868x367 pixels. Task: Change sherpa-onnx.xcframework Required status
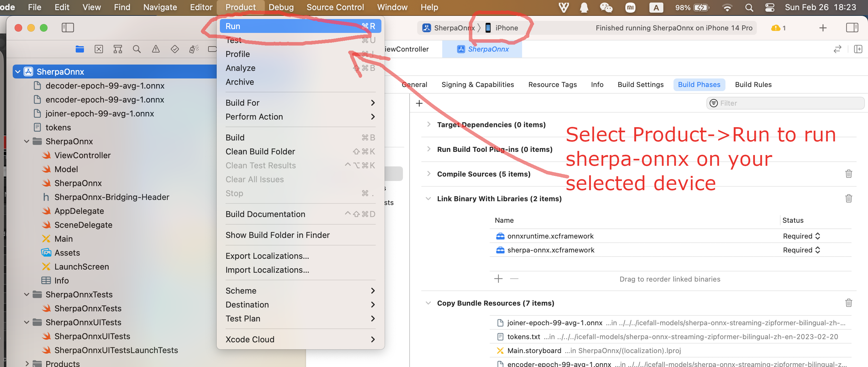pos(801,250)
